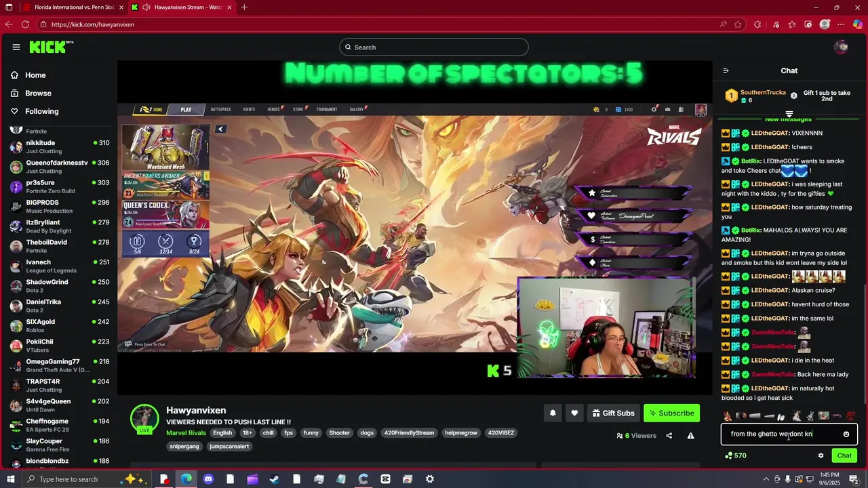Image resolution: width=868 pixels, height=488 pixels.
Task: Open SlayCouper channel in sidebar
Action: [x=60, y=445]
